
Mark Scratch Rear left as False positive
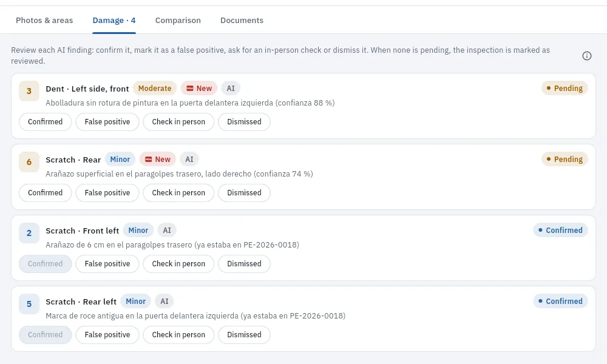click(x=107, y=335)
